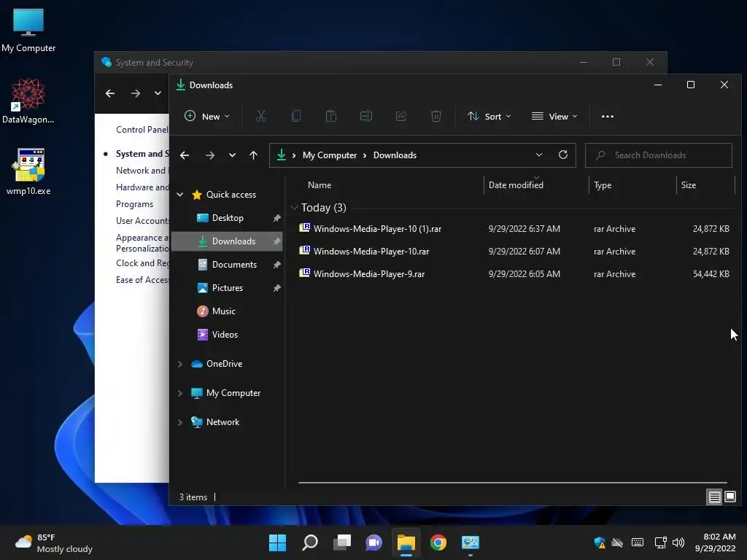Open the New dropdown menu
Screen dimensions: 747x560
pyautogui.click(x=206, y=116)
